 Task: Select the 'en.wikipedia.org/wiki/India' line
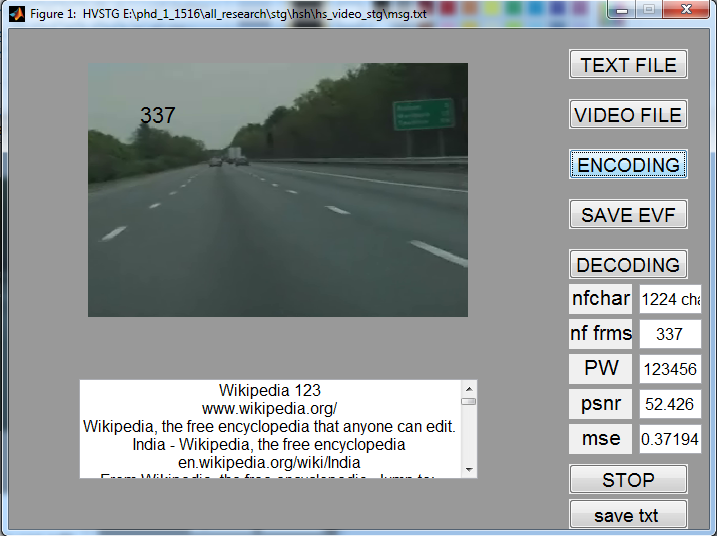[269, 462]
